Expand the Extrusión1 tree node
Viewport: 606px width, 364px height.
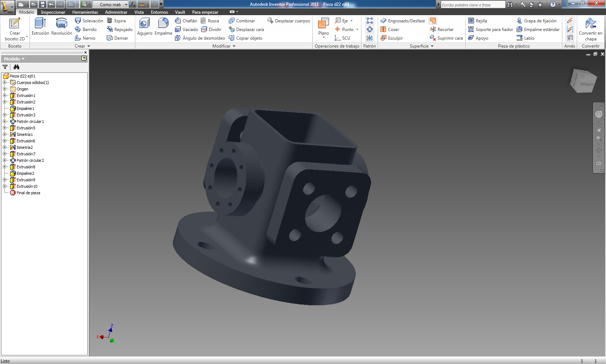[x=5, y=96]
